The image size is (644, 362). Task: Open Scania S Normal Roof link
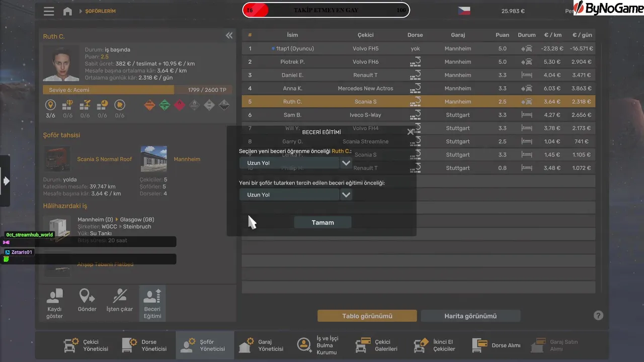[105, 159]
